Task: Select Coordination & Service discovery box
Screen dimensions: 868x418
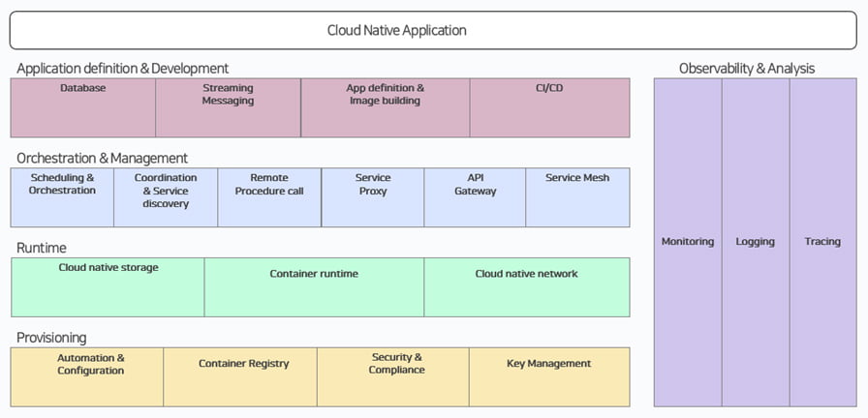Action: [x=166, y=197]
